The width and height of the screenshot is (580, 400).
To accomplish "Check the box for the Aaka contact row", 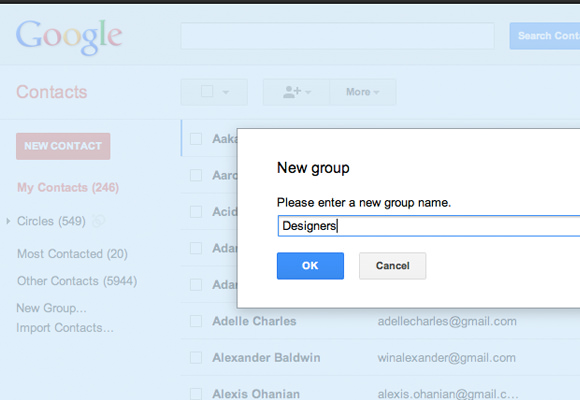I will pyautogui.click(x=196, y=139).
